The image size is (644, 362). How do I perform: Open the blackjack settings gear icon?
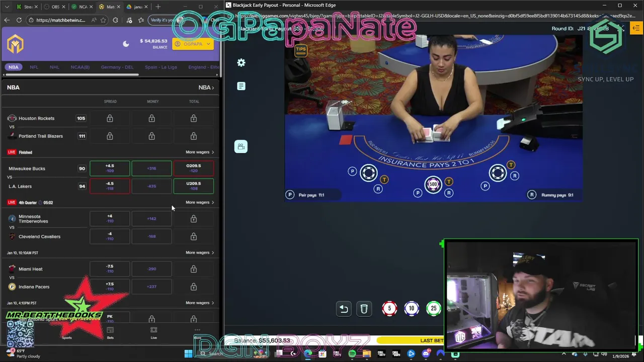click(241, 63)
